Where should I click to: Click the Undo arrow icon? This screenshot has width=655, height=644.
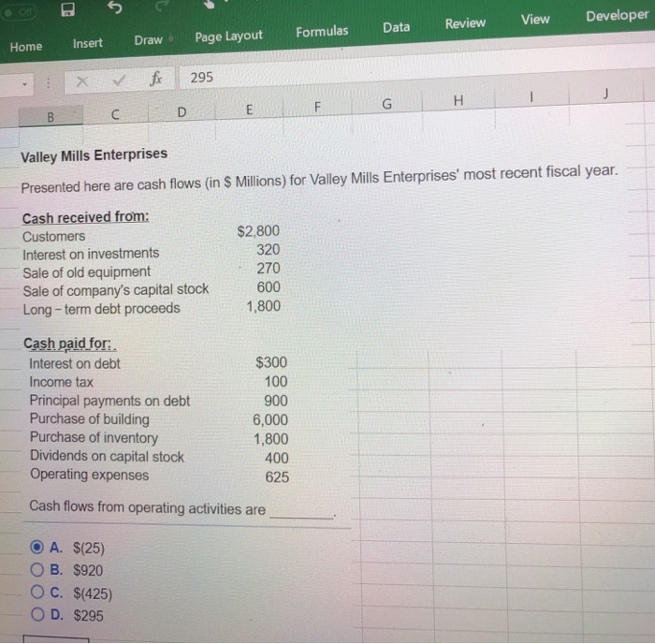click(x=115, y=7)
